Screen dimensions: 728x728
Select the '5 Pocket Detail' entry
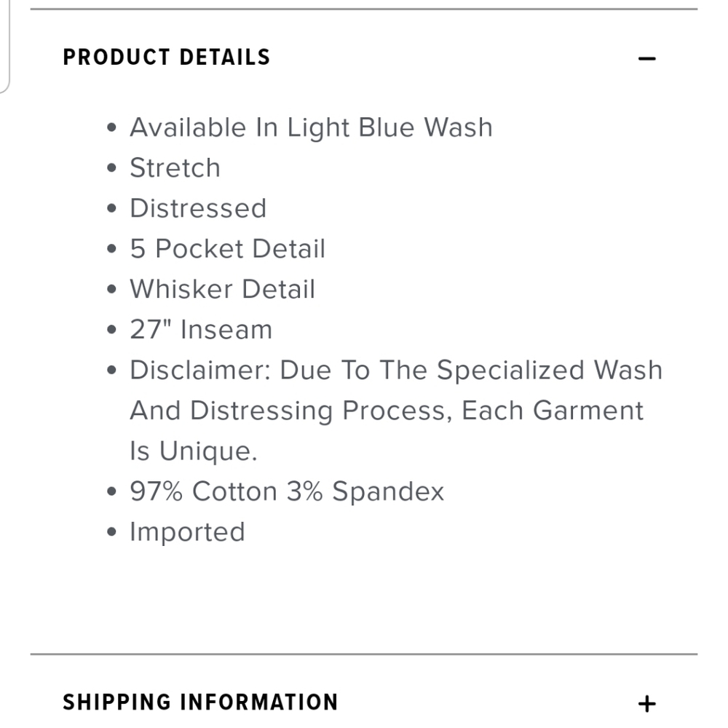point(227,248)
